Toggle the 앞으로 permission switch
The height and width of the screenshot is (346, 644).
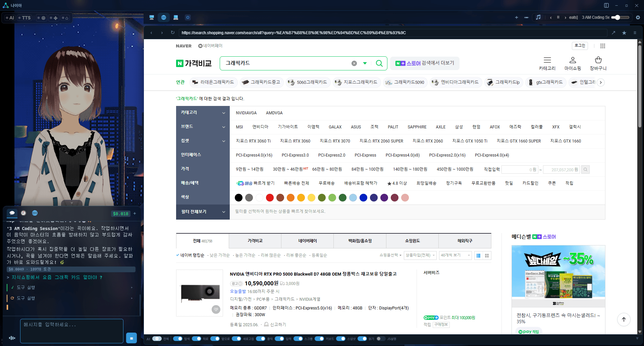click(x=215, y=339)
